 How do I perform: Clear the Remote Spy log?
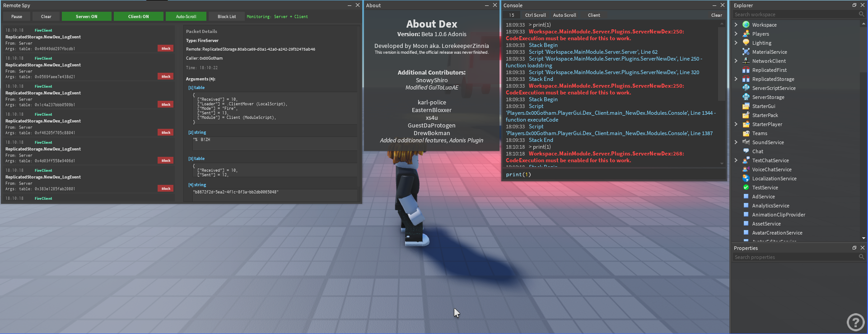[46, 16]
